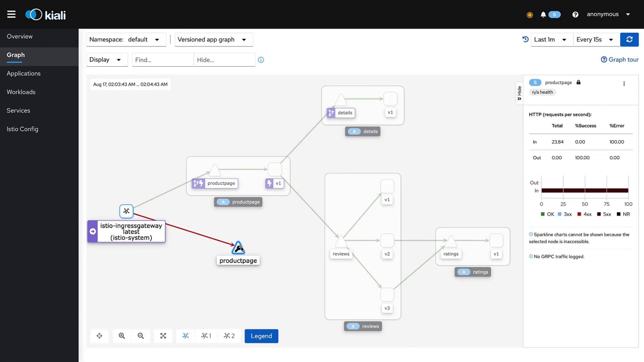Expand the Display options dropdown
This screenshot has width=644, height=362.
click(107, 60)
